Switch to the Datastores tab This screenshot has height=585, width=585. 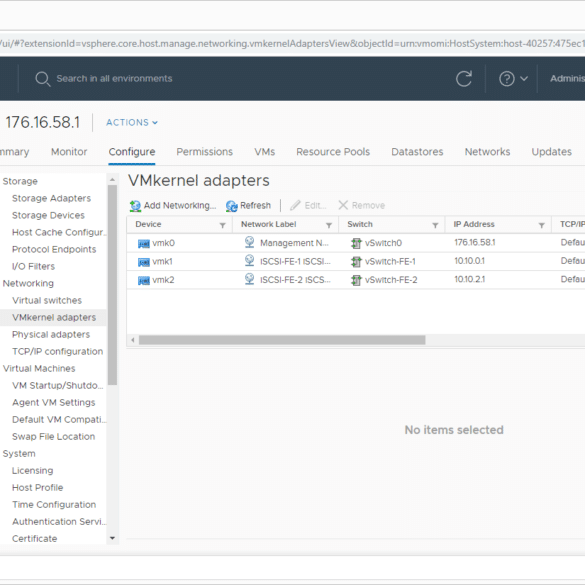pos(417,152)
